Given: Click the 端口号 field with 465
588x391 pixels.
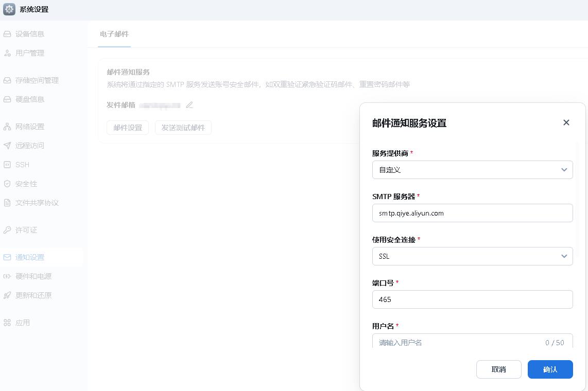Looking at the screenshot, I should click(x=473, y=299).
